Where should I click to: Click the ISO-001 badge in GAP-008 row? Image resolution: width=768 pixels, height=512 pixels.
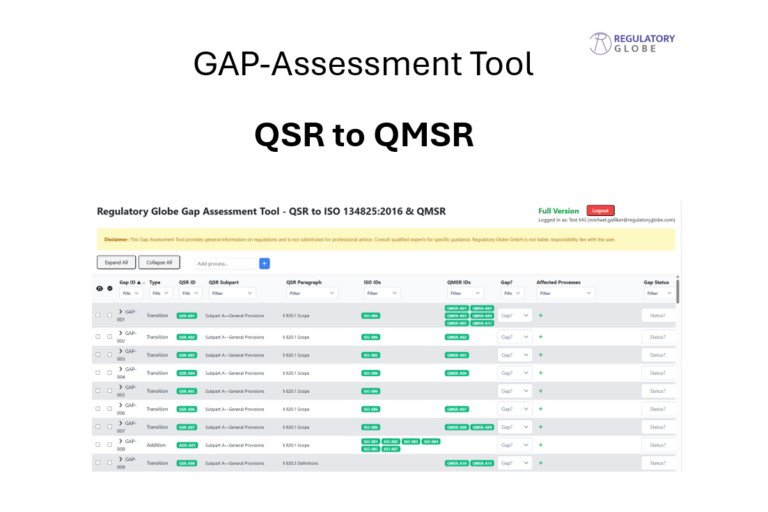point(371,441)
